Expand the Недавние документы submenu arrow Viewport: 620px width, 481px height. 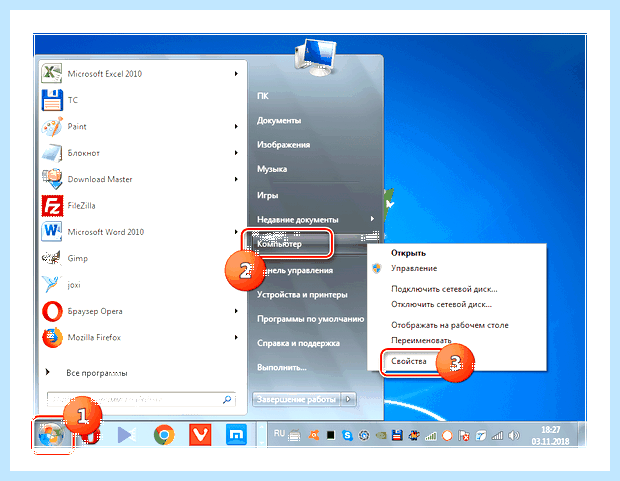(x=372, y=219)
